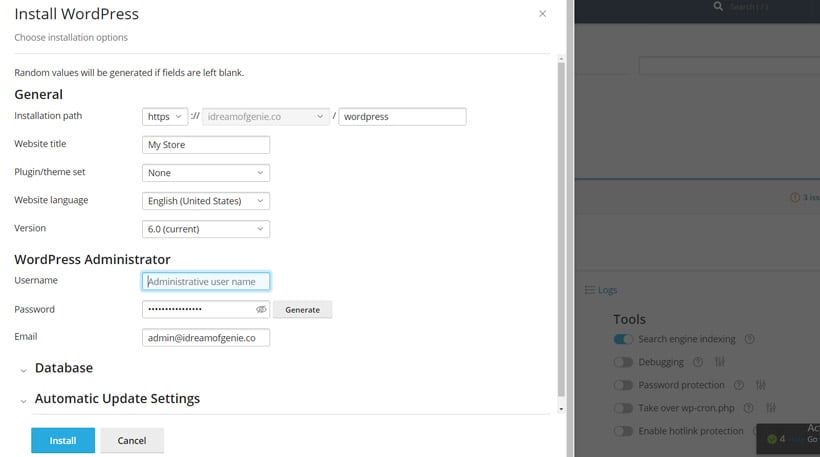The width and height of the screenshot is (820, 457).
Task: Click the Administrative user name field
Action: (x=206, y=281)
